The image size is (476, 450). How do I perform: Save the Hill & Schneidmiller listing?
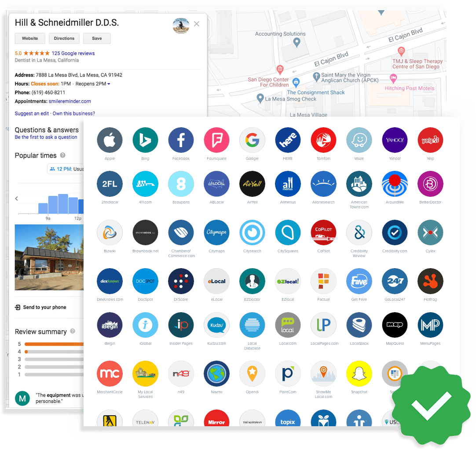97,38
